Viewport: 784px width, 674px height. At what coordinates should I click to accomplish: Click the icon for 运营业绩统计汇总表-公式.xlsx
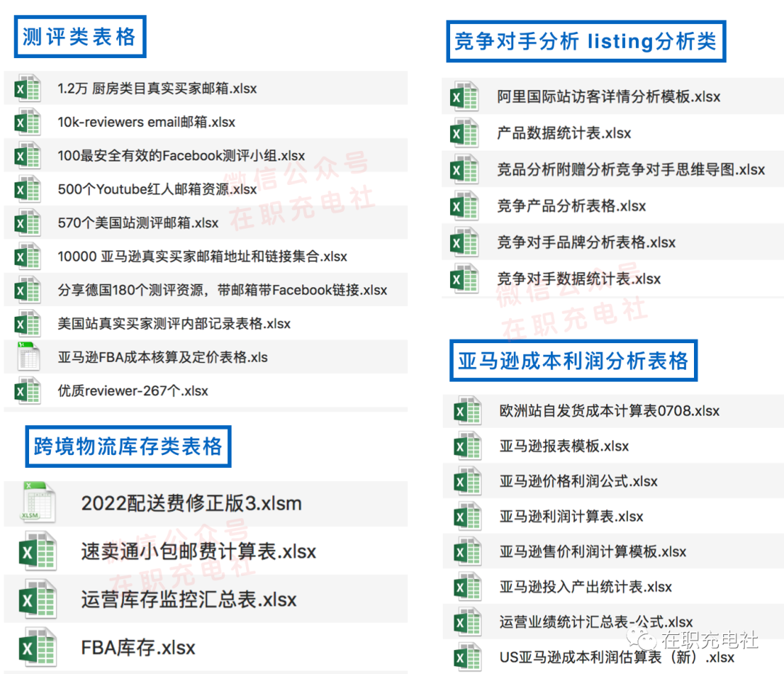(467, 622)
